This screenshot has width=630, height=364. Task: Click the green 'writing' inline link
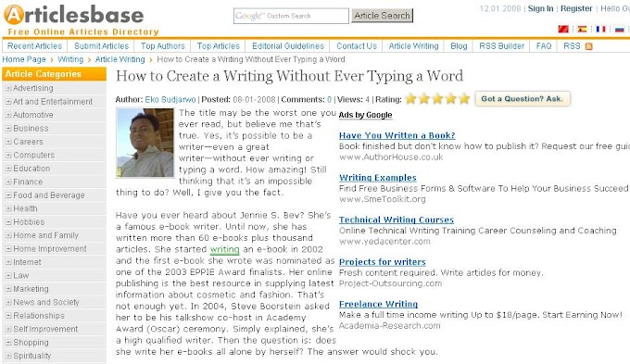pyautogui.click(x=224, y=249)
